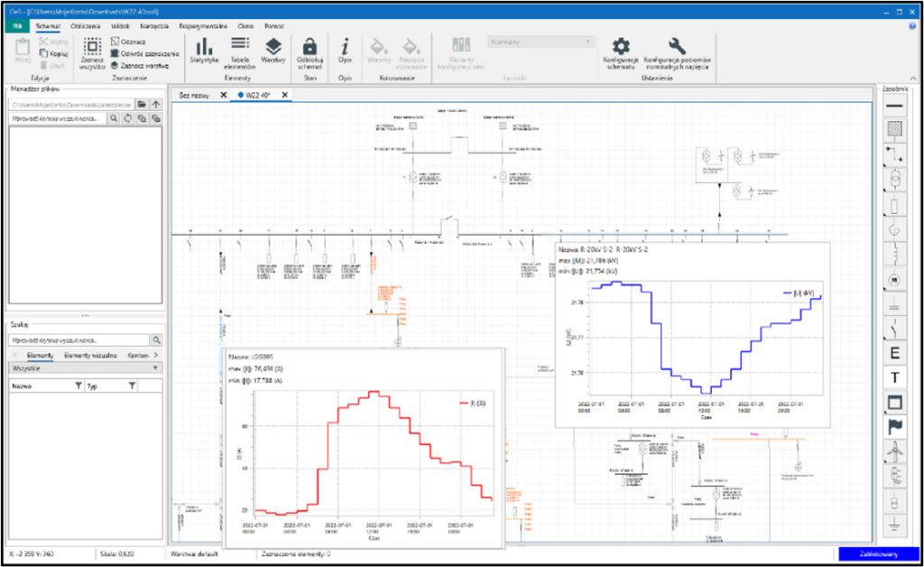Select the frame rectangle tool in Zasobnik
The width and height of the screenshot is (924, 567).
894,403
